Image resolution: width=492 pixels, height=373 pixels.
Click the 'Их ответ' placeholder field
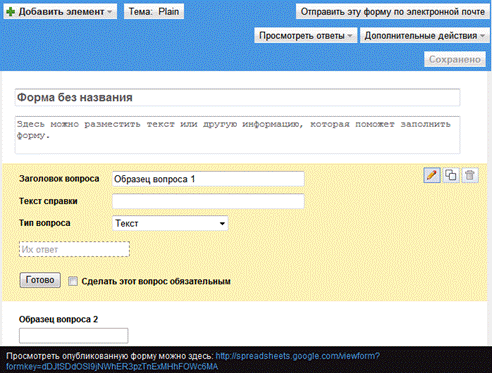(74, 249)
